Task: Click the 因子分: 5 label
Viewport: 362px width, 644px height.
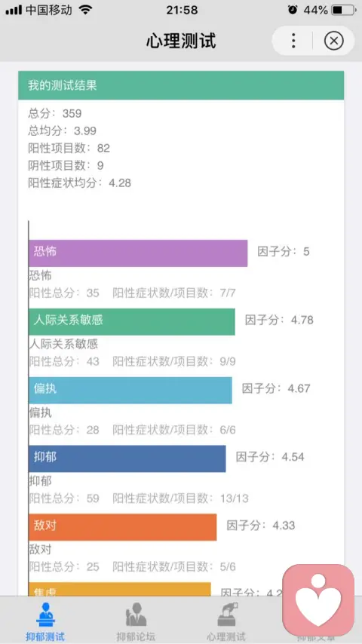Action: [284, 251]
